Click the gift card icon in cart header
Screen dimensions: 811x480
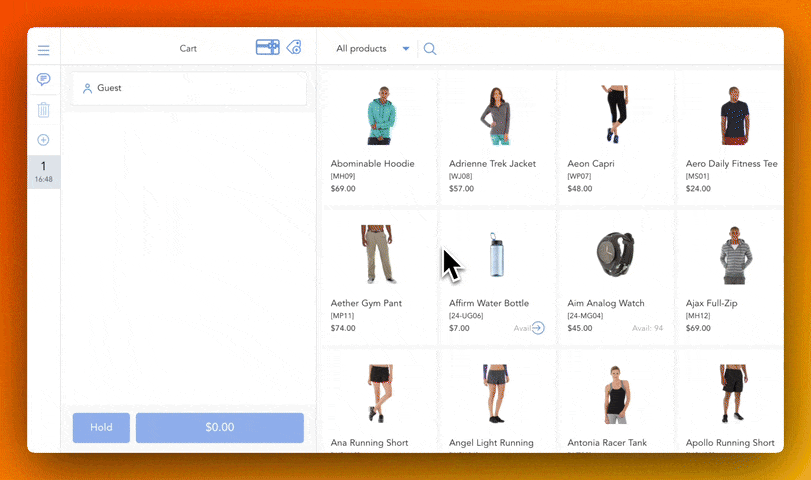click(x=267, y=47)
